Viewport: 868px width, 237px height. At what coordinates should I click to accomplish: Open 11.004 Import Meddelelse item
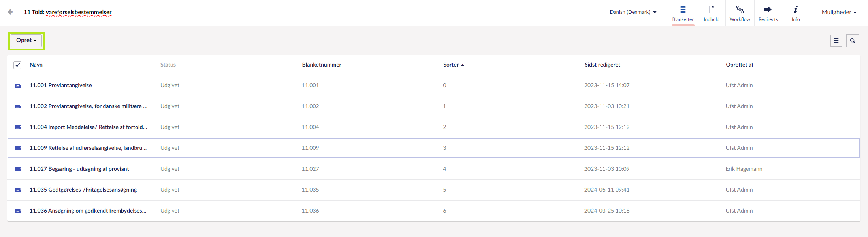pyautogui.click(x=88, y=127)
